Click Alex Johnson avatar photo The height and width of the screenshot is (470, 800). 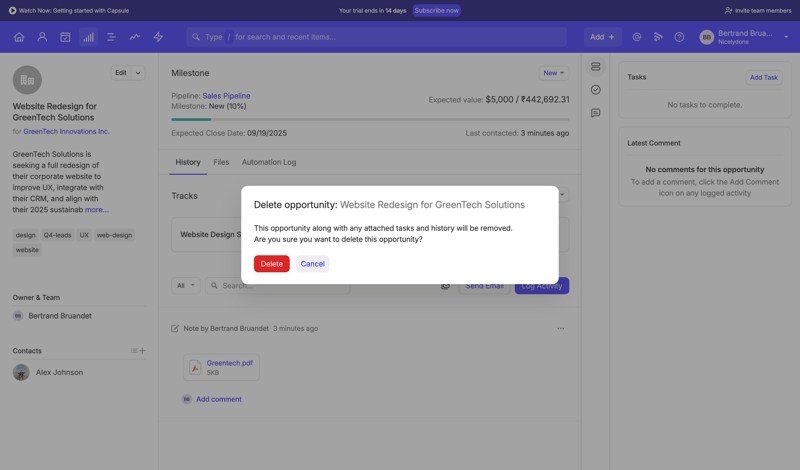pyautogui.click(x=21, y=373)
